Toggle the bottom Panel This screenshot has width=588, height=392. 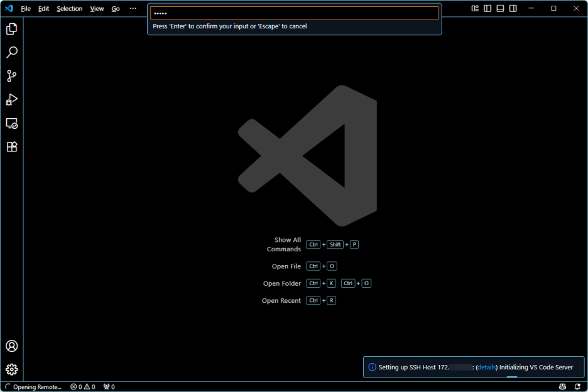coord(500,8)
